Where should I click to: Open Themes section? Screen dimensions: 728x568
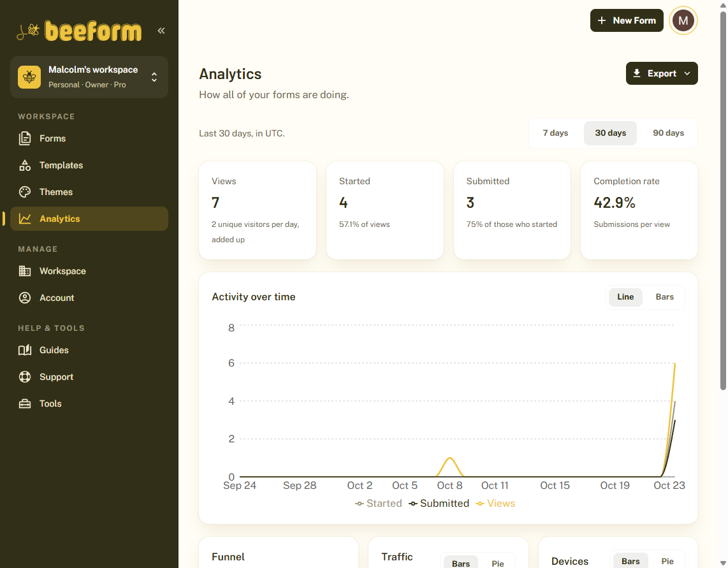(x=89, y=192)
